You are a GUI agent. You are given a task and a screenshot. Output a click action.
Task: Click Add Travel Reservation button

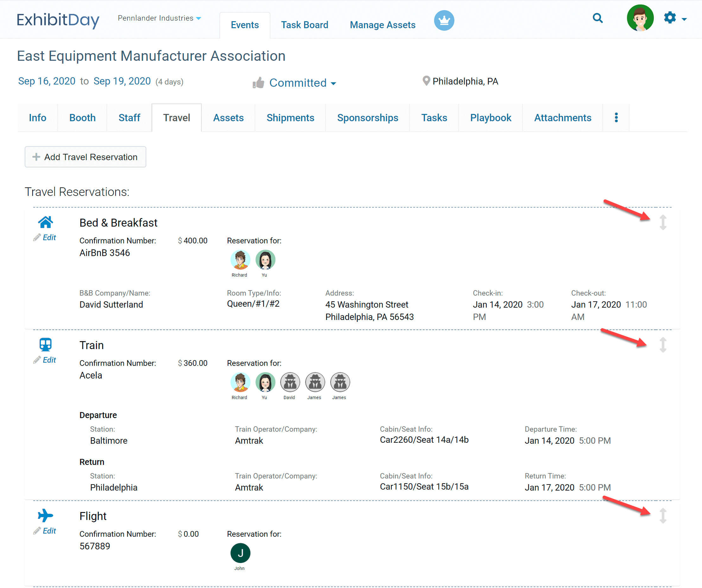coord(85,157)
